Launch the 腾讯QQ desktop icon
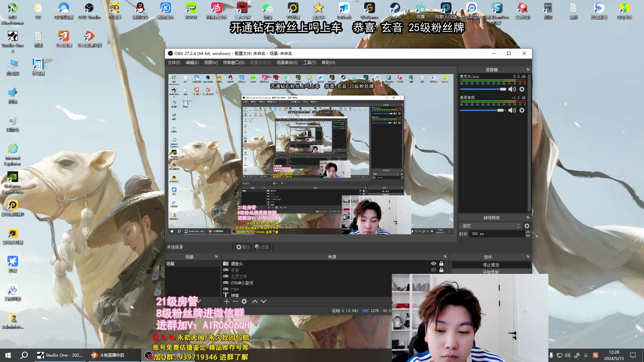The width and height of the screenshot is (644, 362). click(x=140, y=11)
